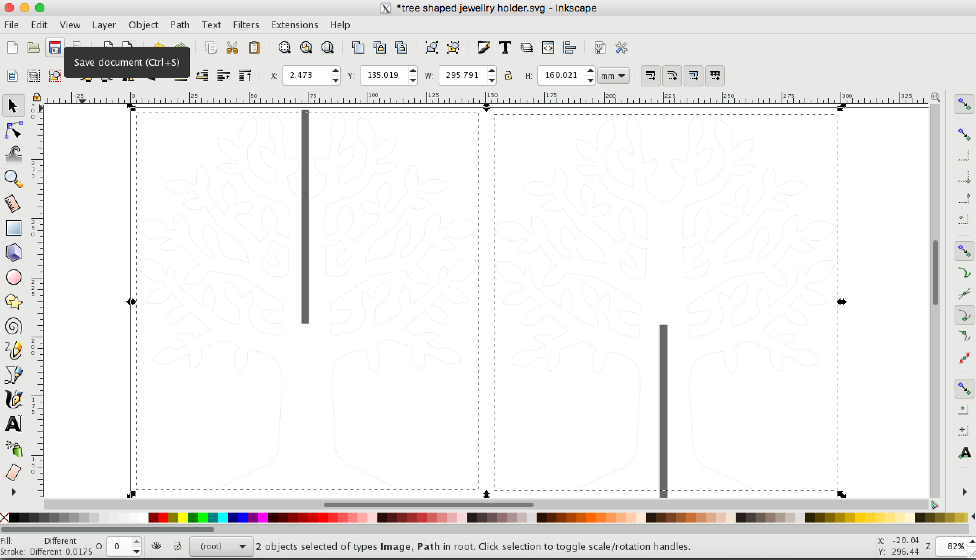Activate the Calligraphy tool
Viewport: 976px width, 560px height.
click(14, 400)
